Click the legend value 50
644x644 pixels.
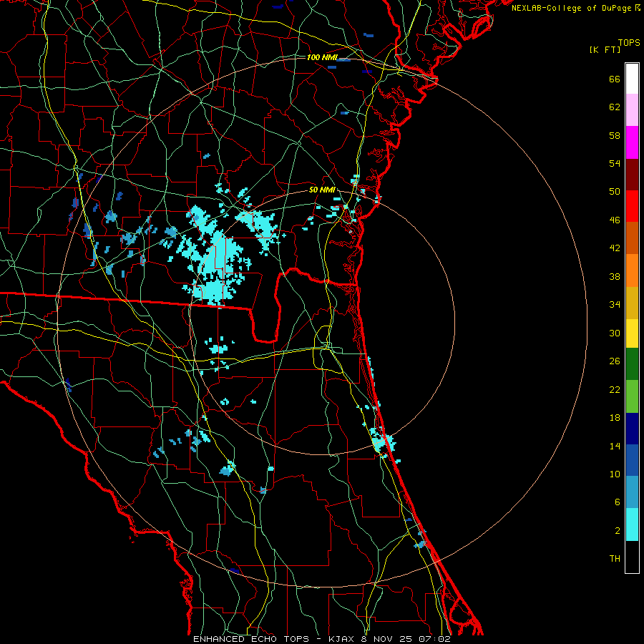pyautogui.click(x=615, y=191)
